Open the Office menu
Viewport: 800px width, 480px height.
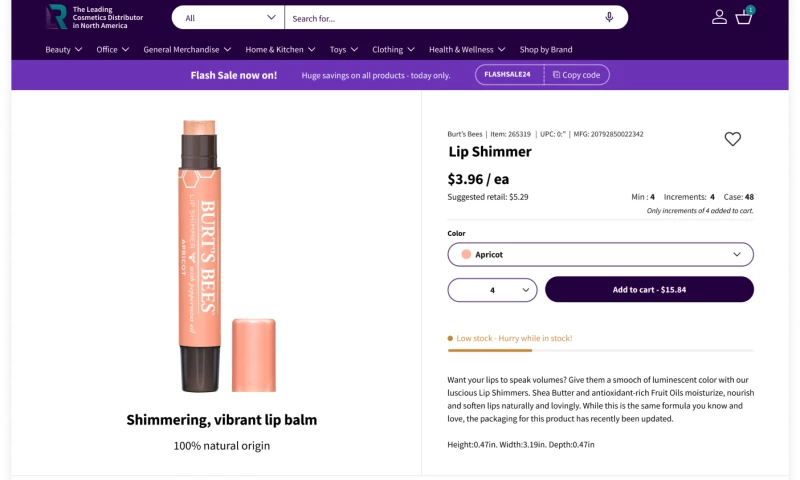(113, 49)
